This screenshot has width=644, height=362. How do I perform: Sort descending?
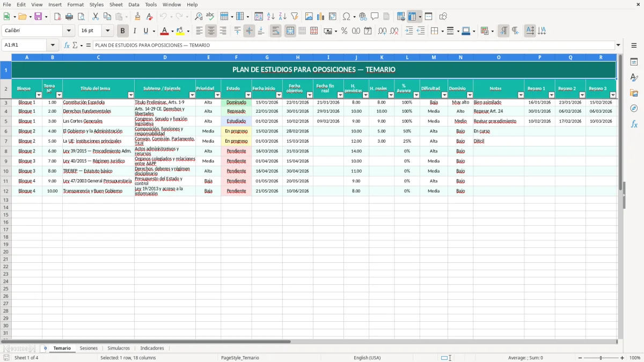[283, 17]
